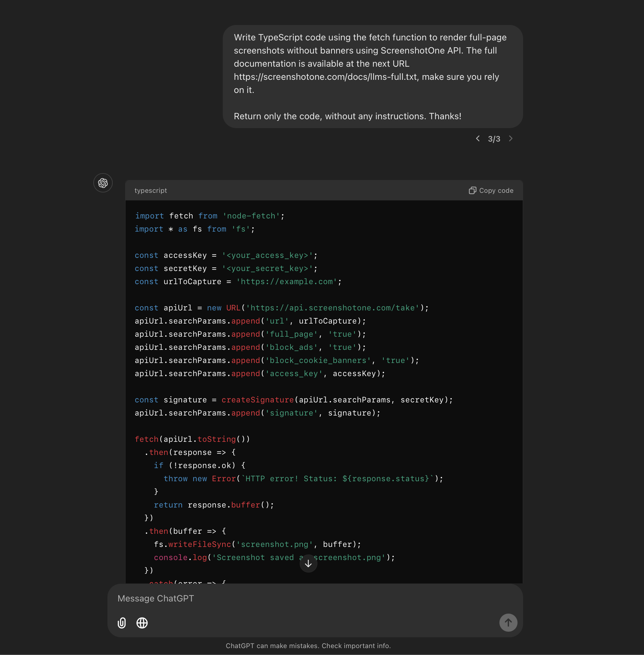The height and width of the screenshot is (655, 644).
Task: Click the scroll-down arrow button
Action: point(308,563)
